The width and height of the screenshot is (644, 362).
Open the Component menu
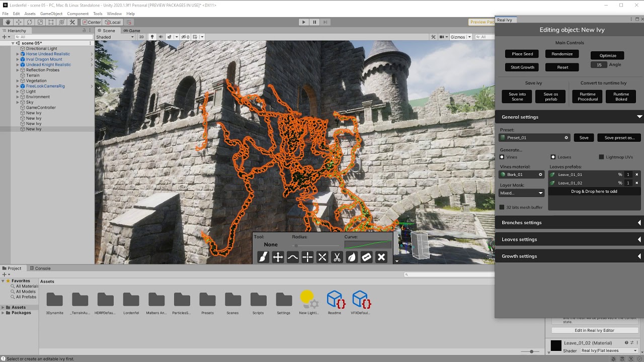78,14
